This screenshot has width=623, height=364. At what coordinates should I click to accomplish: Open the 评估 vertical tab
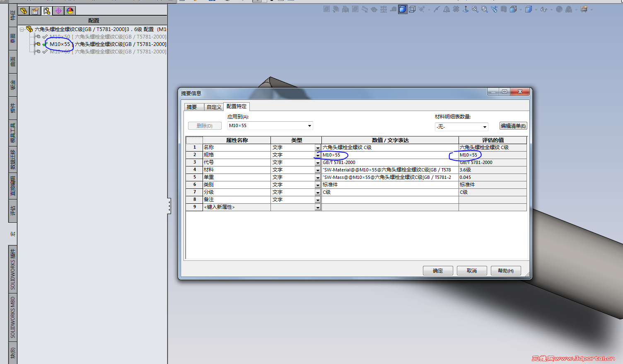(x=13, y=210)
